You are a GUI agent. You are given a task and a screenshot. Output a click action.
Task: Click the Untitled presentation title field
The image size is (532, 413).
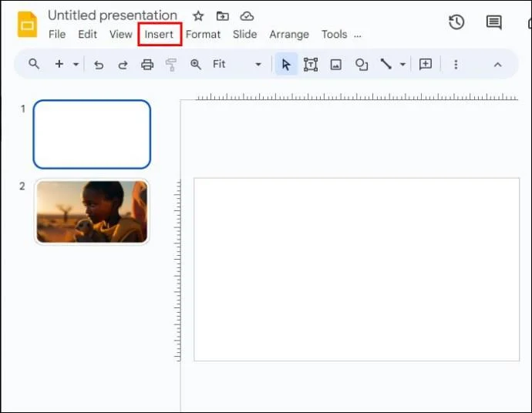click(x=113, y=15)
